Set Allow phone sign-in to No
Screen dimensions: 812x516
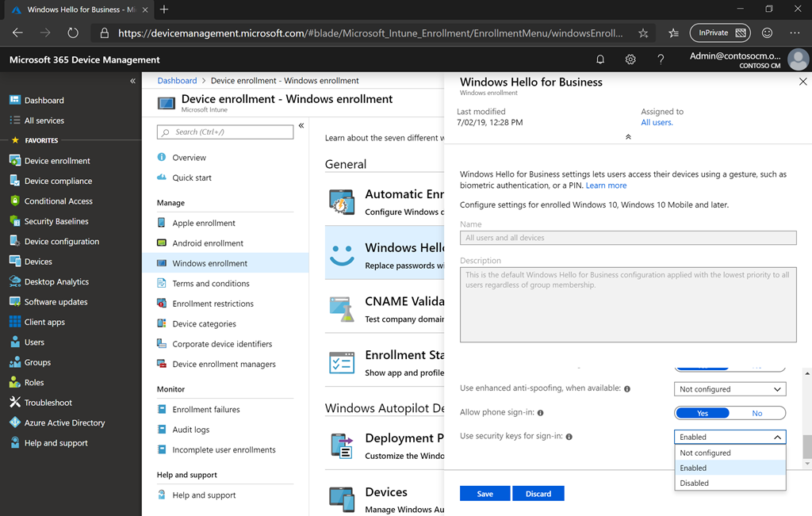coord(756,413)
